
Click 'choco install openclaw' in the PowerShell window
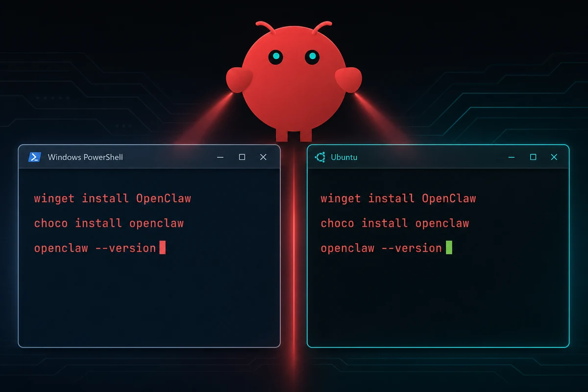[x=109, y=223]
